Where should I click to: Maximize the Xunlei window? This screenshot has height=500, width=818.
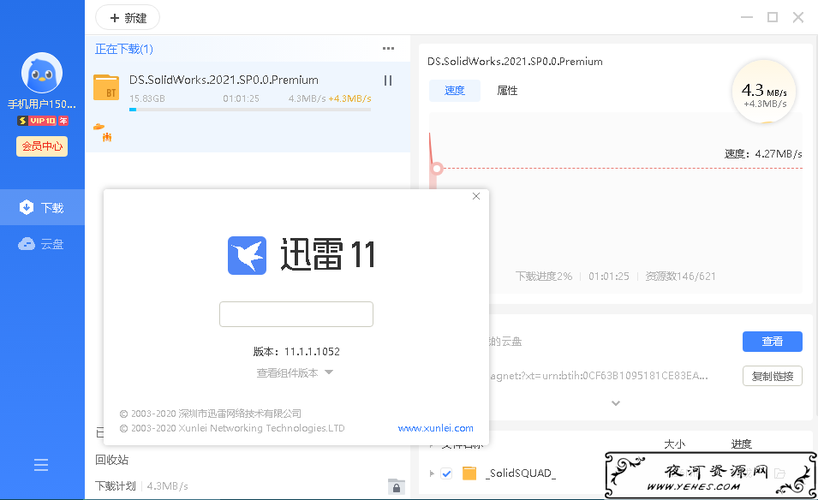click(x=773, y=17)
